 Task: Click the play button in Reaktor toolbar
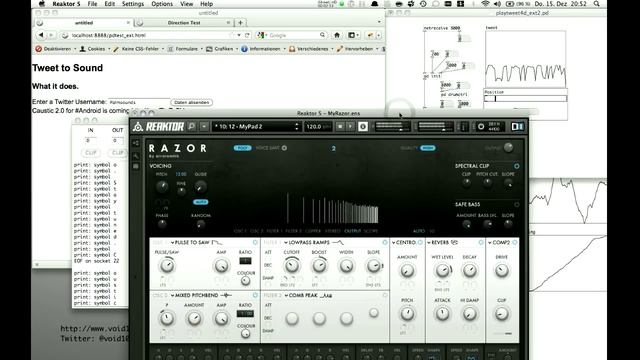[x=350, y=127]
